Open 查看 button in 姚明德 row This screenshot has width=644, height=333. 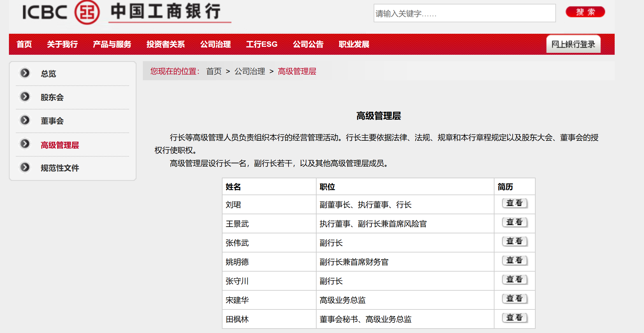[x=515, y=260]
